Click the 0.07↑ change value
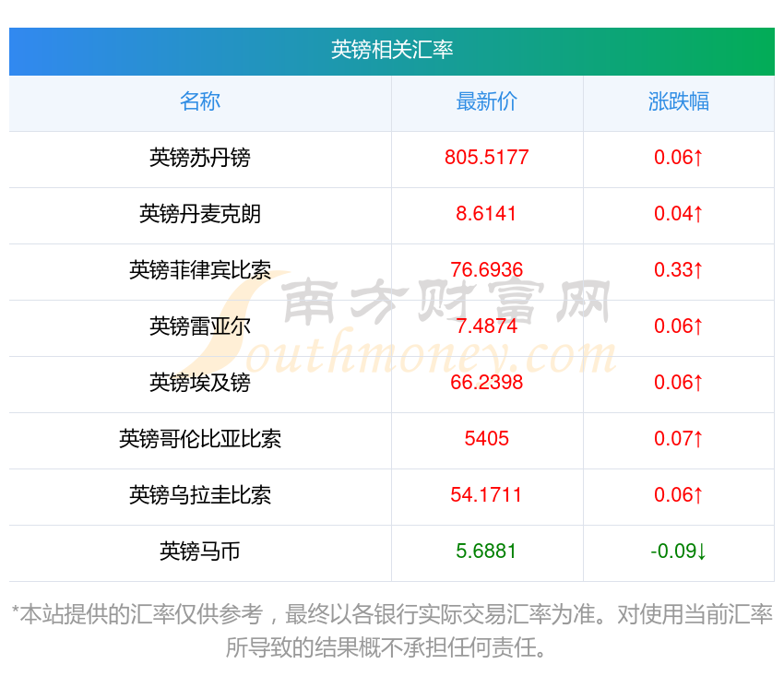 click(x=679, y=439)
